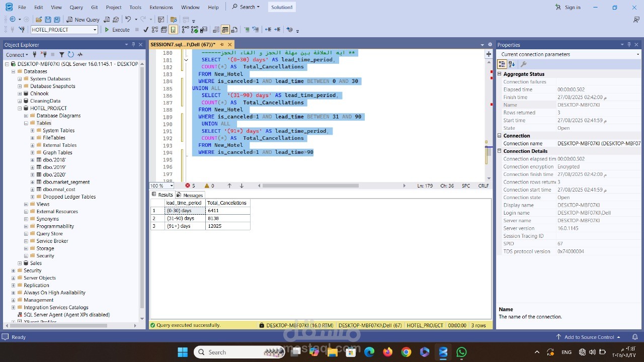The width and height of the screenshot is (644, 362).
Task: Click the 12025 result cell
Action: click(x=227, y=226)
